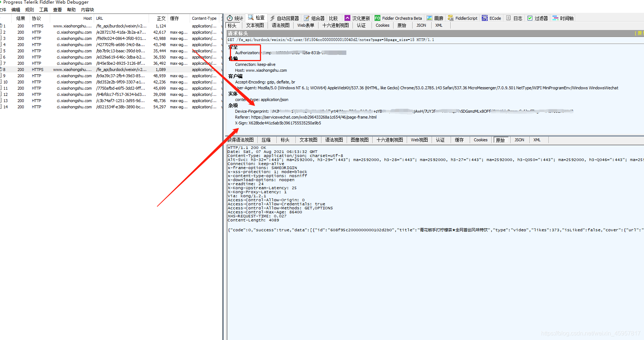Open response 标头 tab
The height and width of the screenshot is (340, 644).
coord(285,140)
